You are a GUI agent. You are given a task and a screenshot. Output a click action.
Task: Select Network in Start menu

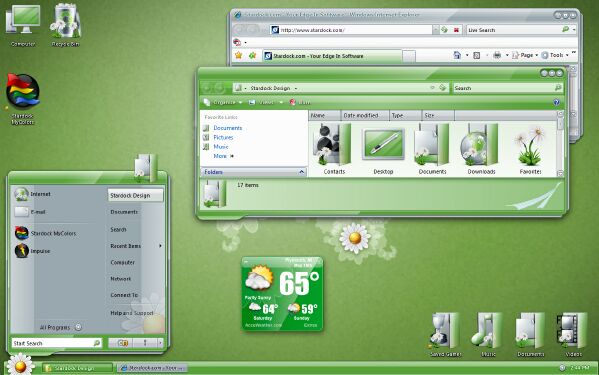click(121, 279)
